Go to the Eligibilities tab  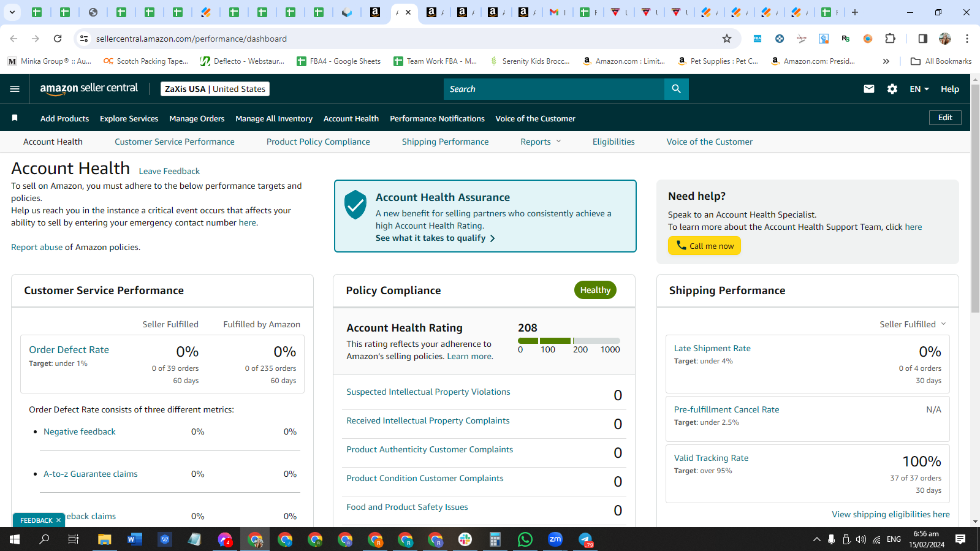(x=613, y=142)
